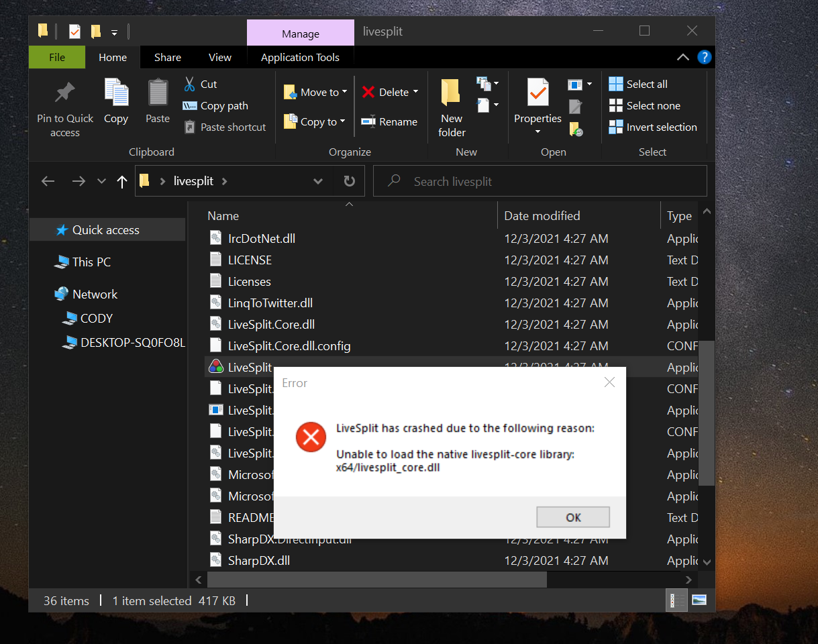
Task: Select all items in the folder
Action: [615, 84]
